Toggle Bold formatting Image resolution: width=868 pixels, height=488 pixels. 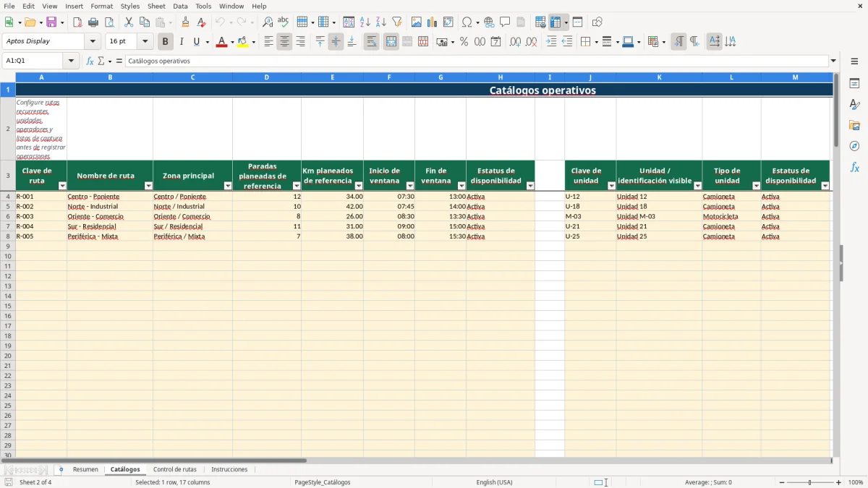pyautogui.click(x=166, y=42)
